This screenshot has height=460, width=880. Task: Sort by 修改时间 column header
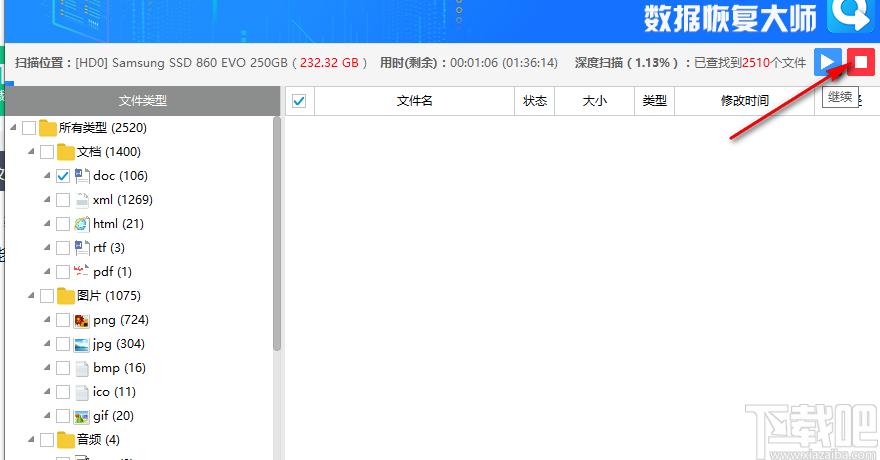[x=745, y=101]
